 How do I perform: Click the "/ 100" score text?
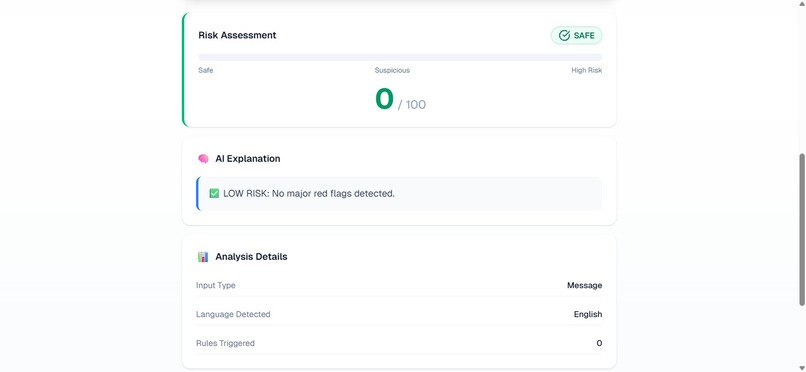(x=412, y=105)
